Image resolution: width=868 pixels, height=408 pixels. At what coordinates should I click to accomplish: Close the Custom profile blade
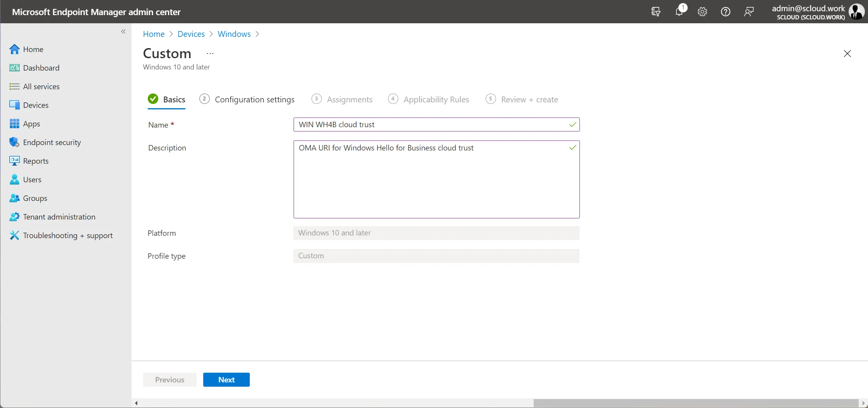(x=847, y=54)
